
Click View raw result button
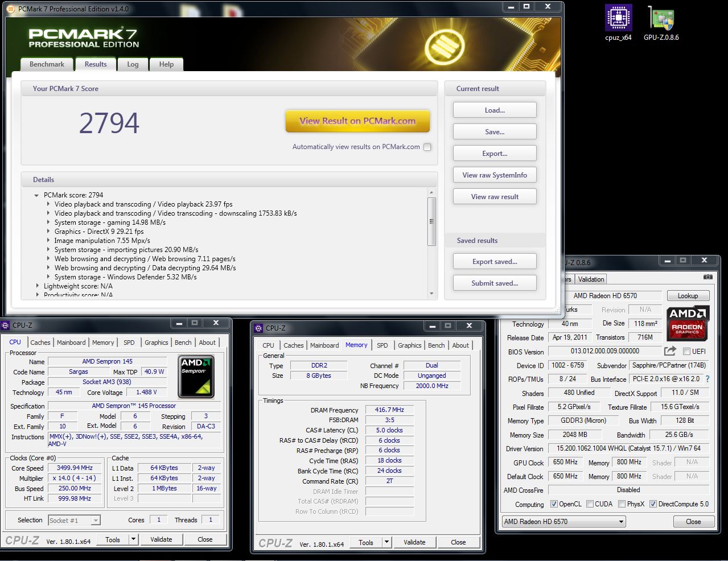pyautogui.click(x=495, y=196)
